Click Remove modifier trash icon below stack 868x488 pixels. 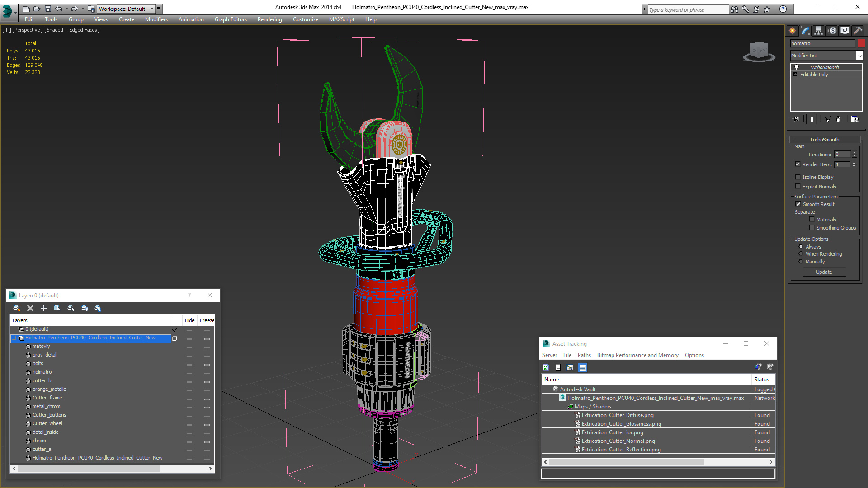[839, 119]
